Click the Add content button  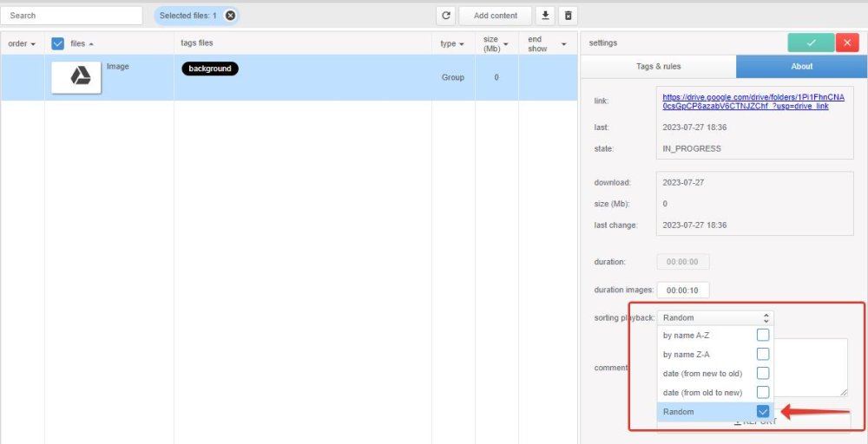(496, 16)
